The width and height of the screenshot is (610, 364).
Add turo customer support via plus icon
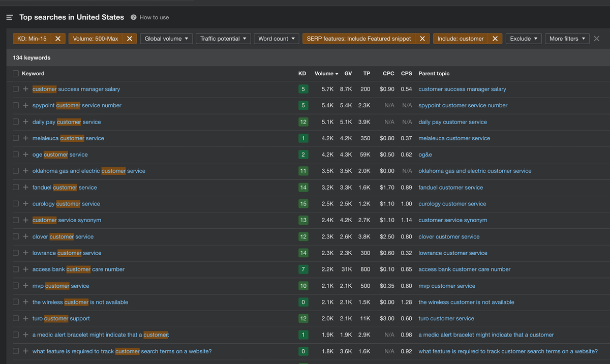[x=25, y=319]
